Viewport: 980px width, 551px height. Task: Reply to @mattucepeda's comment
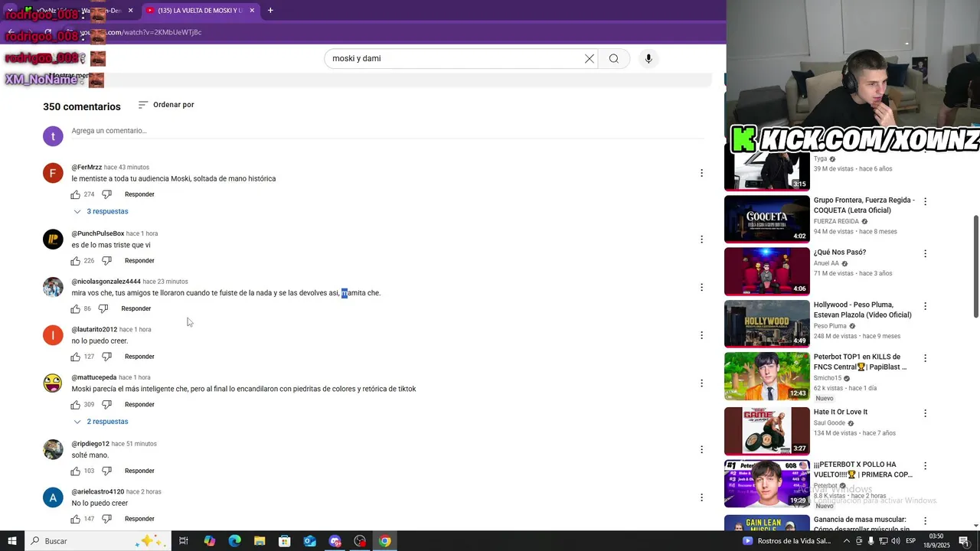coord(139,405)
